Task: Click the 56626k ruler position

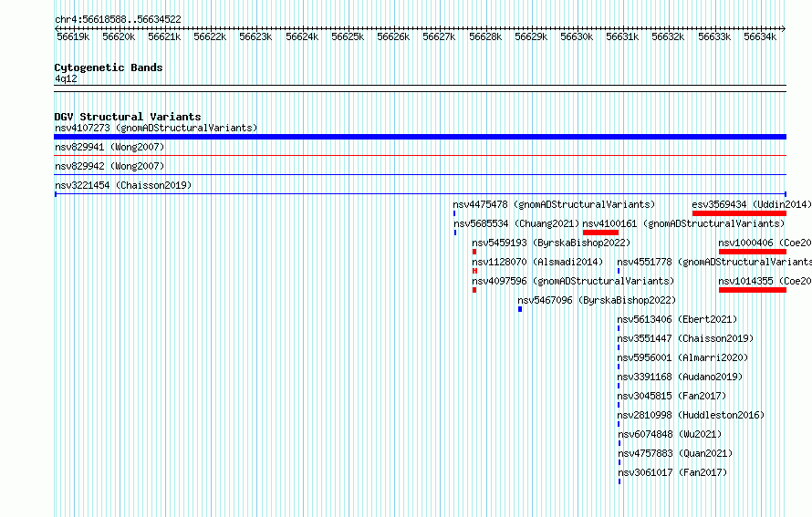Action: point(393,36)
